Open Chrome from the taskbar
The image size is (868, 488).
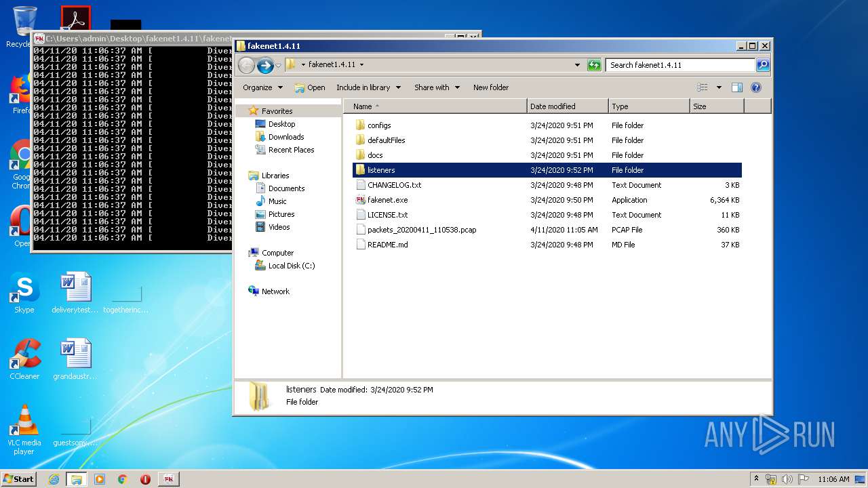[123, 479]
